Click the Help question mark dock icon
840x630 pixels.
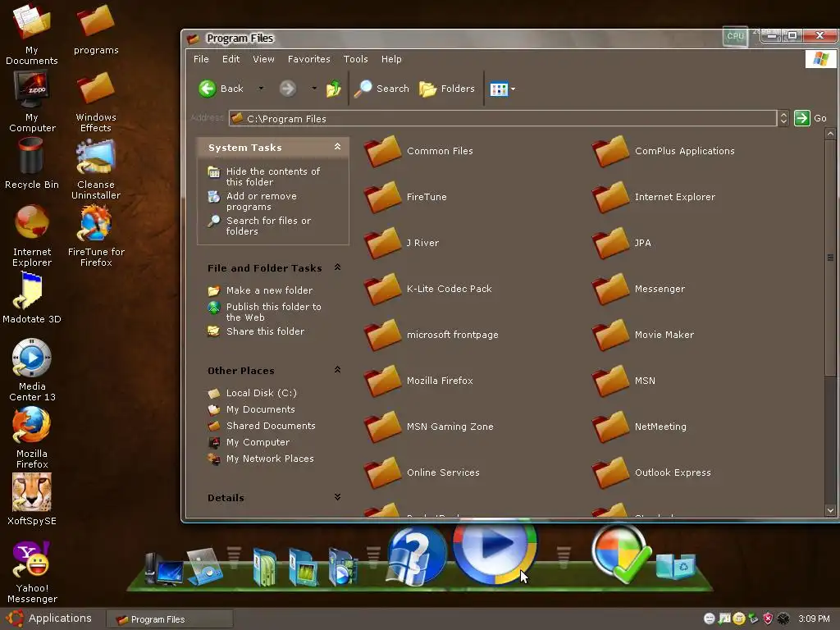pyautogui.click(x=416, y=555)
